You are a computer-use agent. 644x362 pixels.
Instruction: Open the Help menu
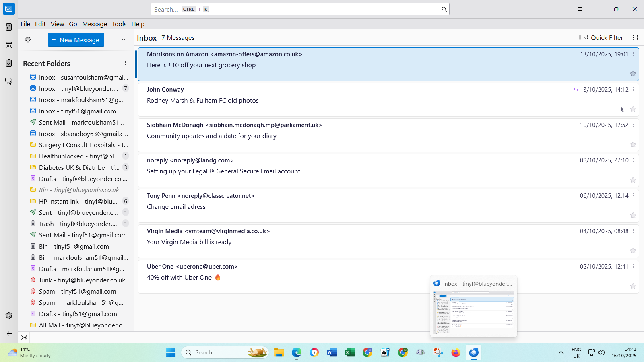pos(138,24)
